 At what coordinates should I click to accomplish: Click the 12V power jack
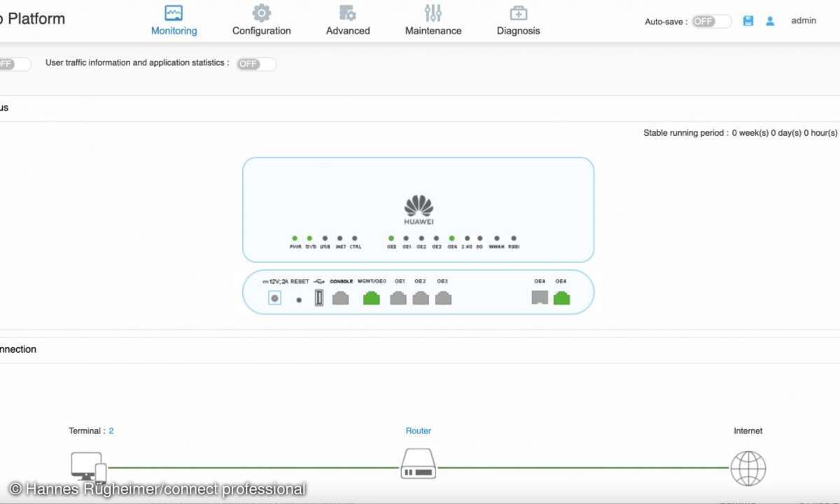(275, 298)
